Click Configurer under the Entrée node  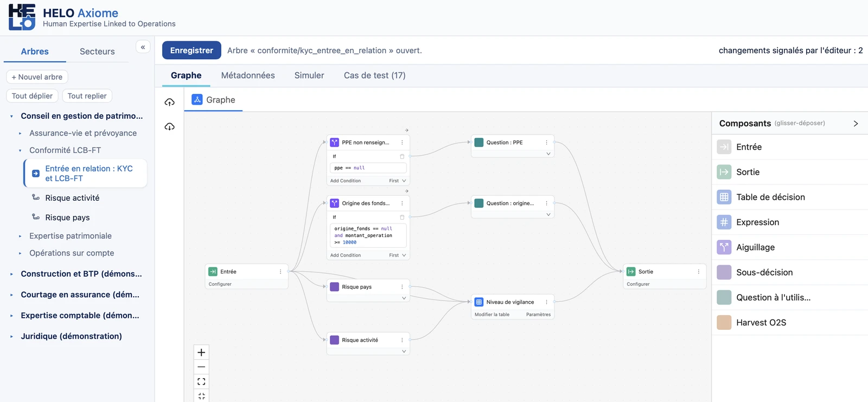(x=220, y=284)
